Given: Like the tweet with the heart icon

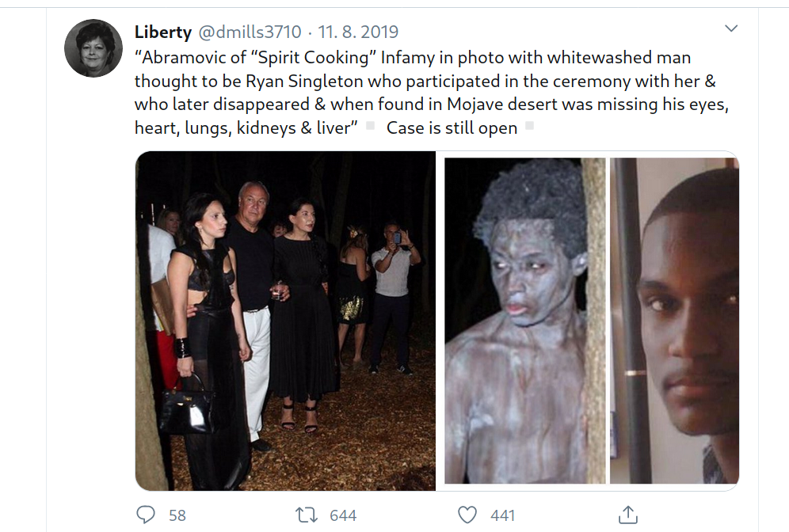Looking at the screenshot, I should (467, 515).
